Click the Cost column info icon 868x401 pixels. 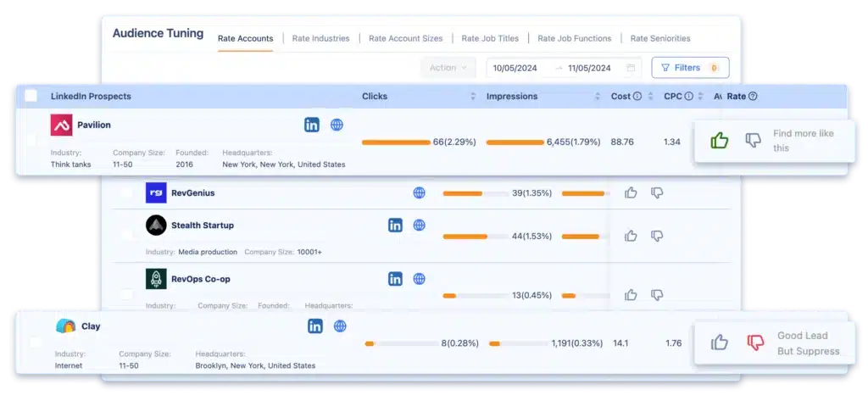pyautogui.click(x=637, y=97)
